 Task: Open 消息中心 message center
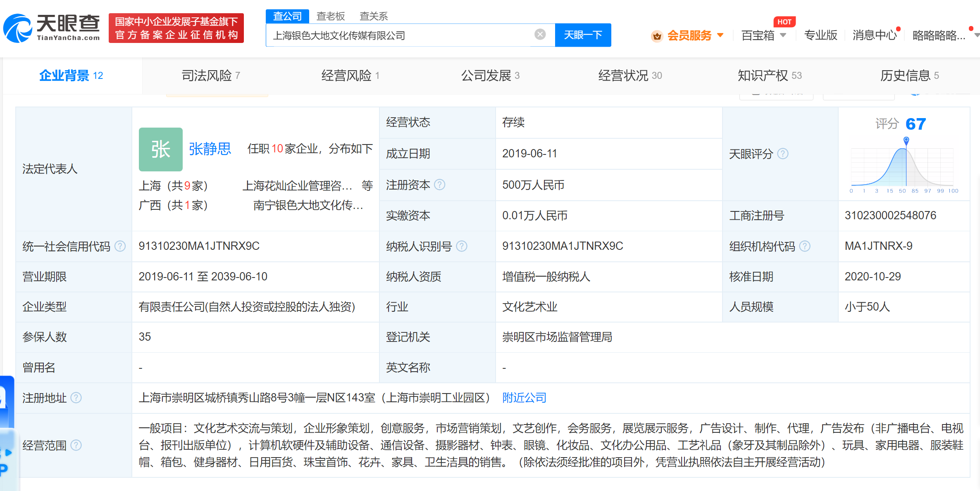[x=875, y=35]
